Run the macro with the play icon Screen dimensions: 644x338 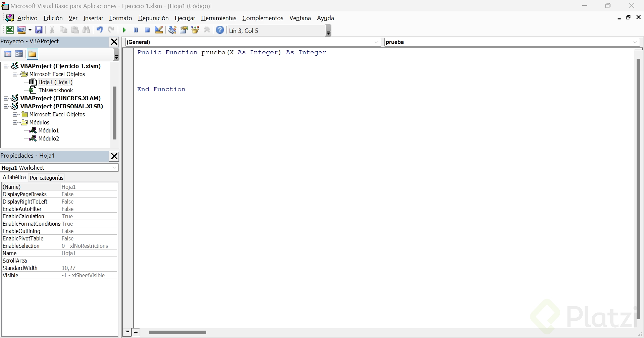tap(124, 30)
